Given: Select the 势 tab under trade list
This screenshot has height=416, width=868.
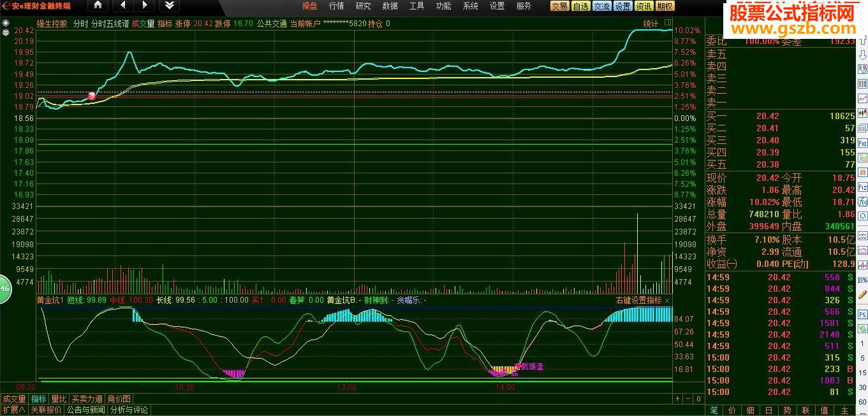Looking at the screenshot, I should [x=788, y=410].
